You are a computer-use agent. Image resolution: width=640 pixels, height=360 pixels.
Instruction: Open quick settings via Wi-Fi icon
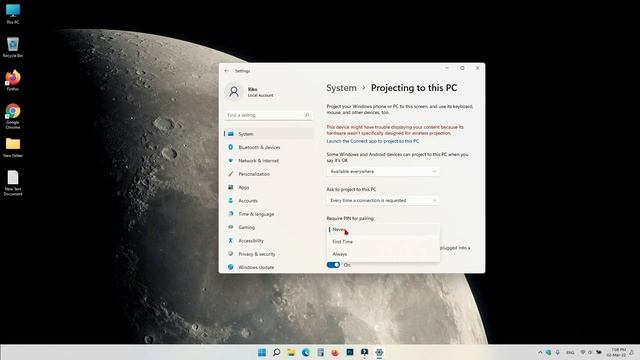pos(583,352)
